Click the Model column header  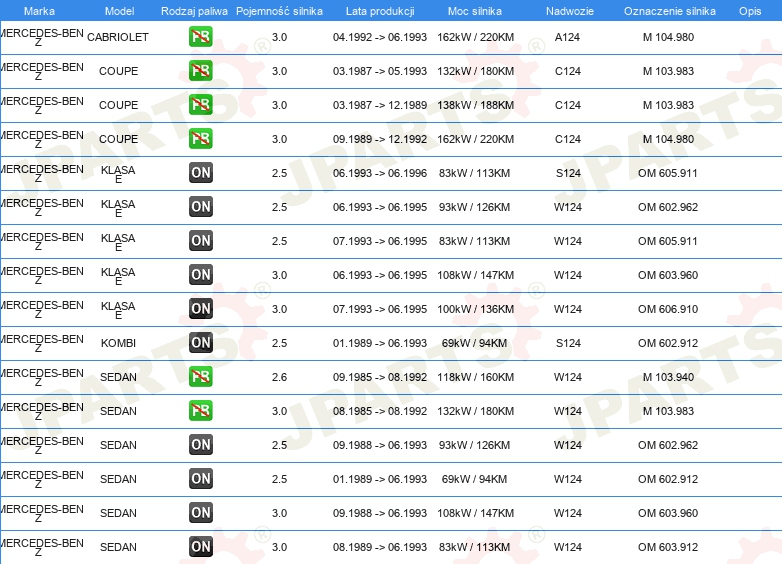click(119, 11)
